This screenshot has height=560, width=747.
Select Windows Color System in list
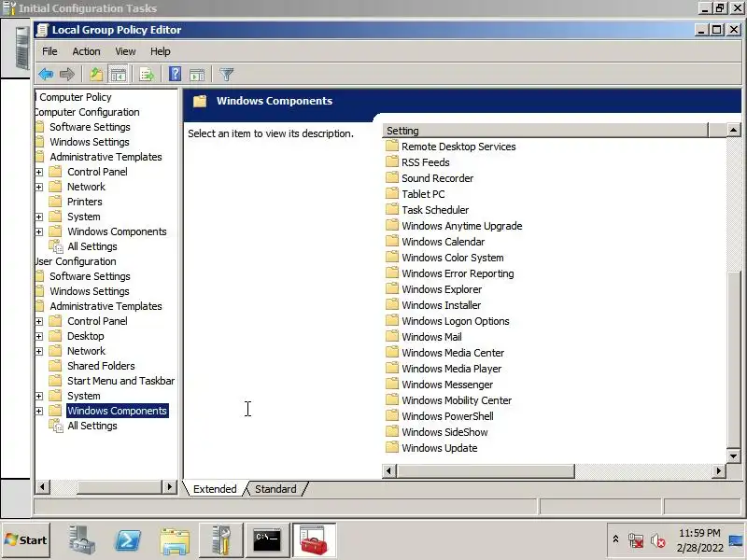[x=453, y=258]
